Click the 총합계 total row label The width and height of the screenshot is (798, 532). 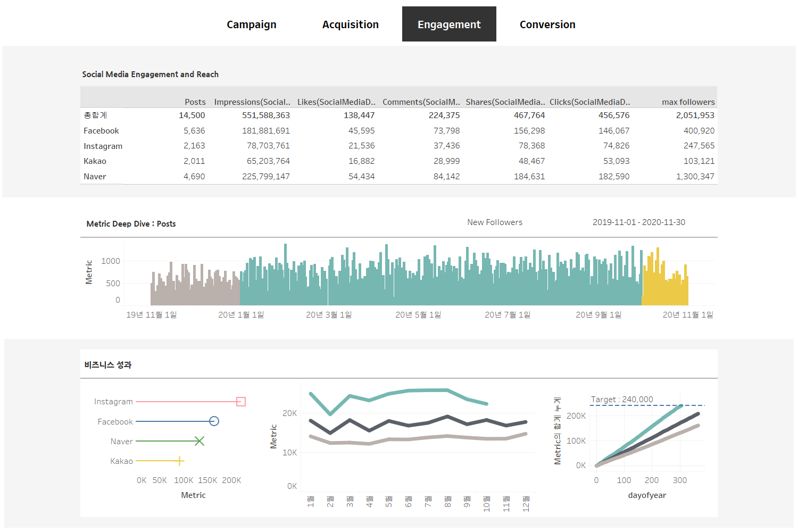pos(95,115)
